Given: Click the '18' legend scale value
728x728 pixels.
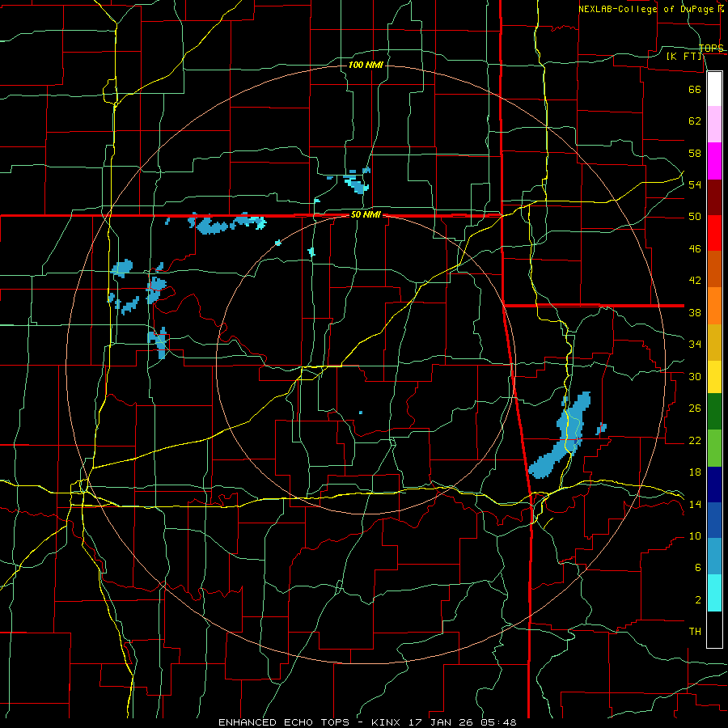Looking at the screenshot, I should point(695,472).
